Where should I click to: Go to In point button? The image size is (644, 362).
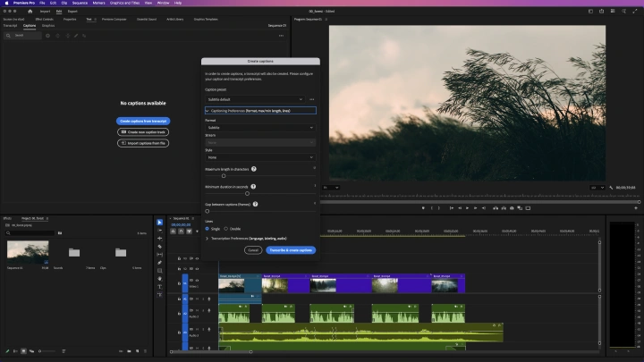tap(452, 208)
